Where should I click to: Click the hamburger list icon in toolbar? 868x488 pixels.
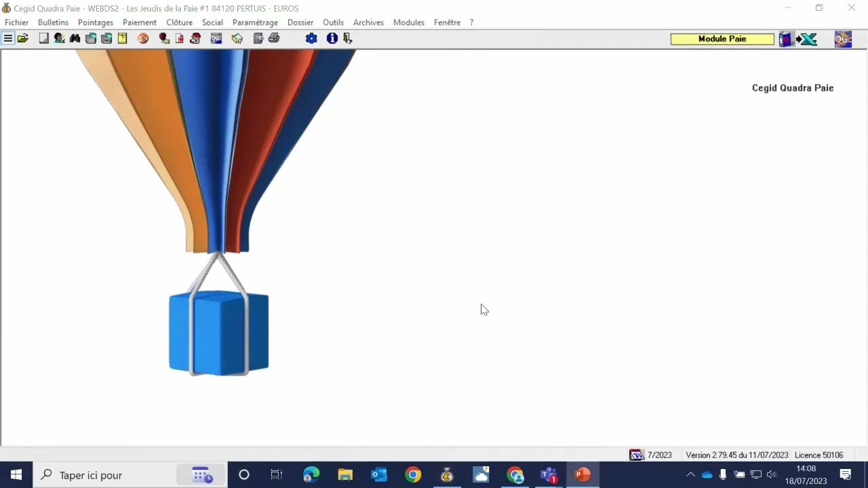pos(8,39)
